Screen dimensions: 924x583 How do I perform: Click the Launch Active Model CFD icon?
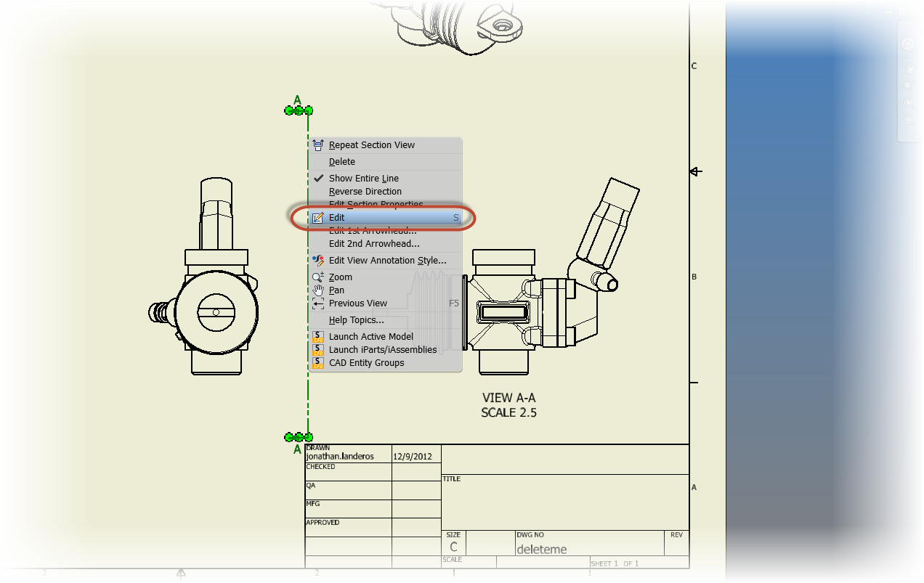[318, 336]
